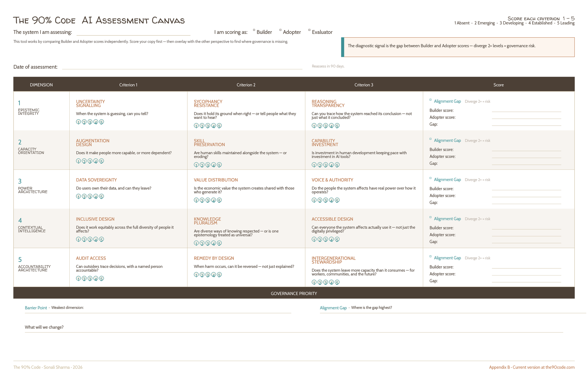Select score 1 for Skill Preservation

pos(196,165)
